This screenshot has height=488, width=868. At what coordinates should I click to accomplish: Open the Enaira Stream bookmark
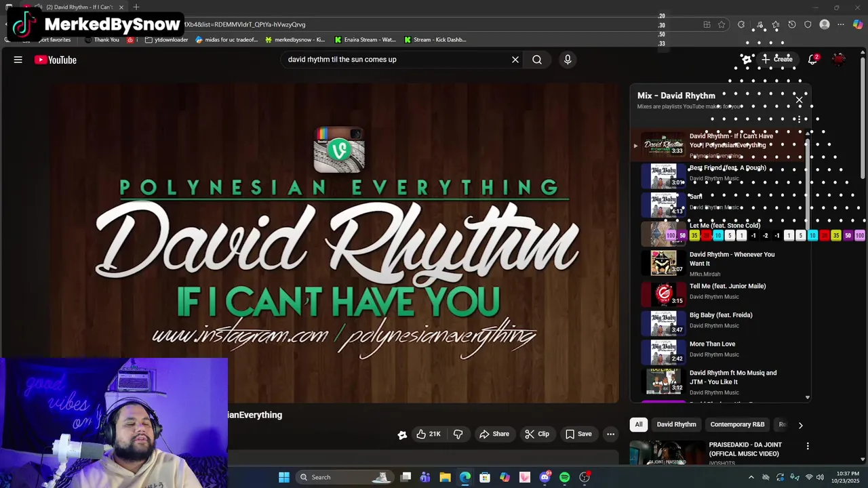[x=365, y=39]
